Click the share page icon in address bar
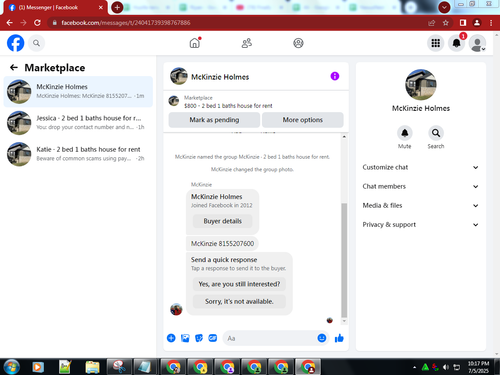The height and width of the screenshot is (375, 500). pos(432,23)
